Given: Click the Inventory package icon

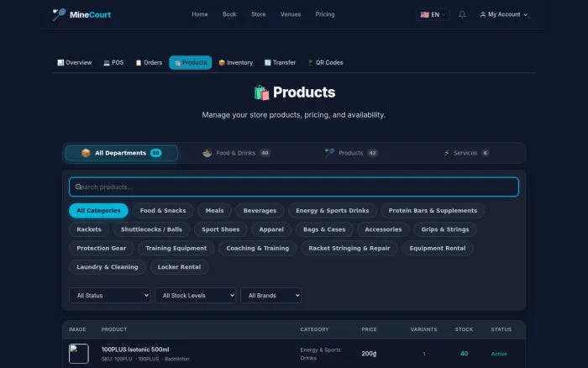Looking at the screenshot, I should pyautogui.click(x=222, y=63).
